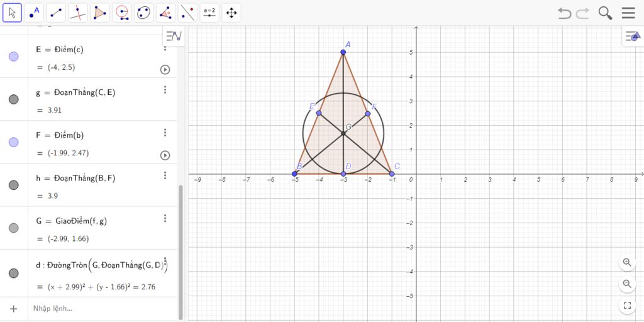Click the definition g = ĐoạnThẳng(C, E)
Viewport: 644px width, 322px height.
(x=75, y=93)
